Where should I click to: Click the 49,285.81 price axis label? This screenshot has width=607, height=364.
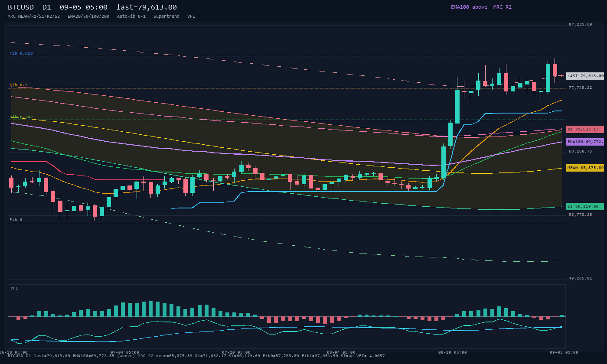[x=580, y=278]
